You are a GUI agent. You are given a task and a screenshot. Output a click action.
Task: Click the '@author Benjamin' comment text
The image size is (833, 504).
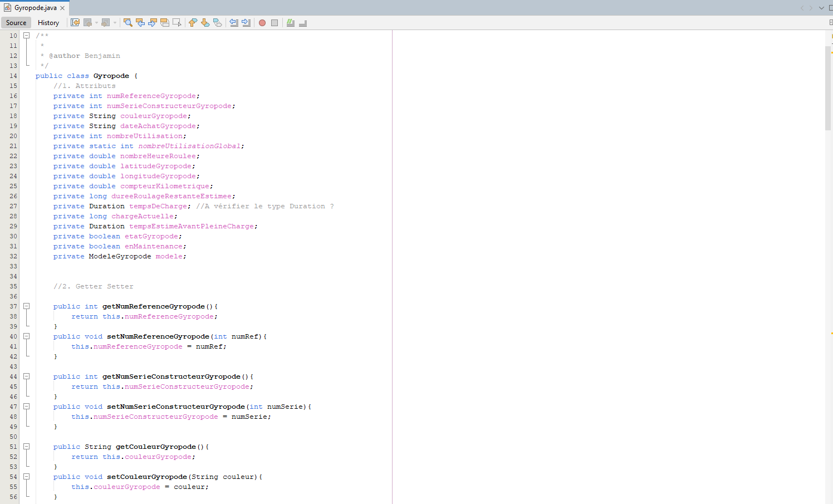point(85,56)
